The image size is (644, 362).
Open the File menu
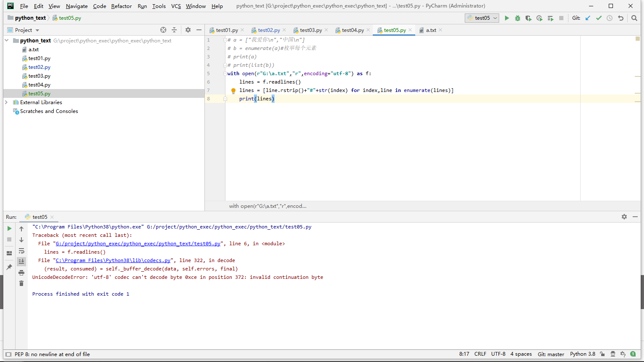click(24, 6)
